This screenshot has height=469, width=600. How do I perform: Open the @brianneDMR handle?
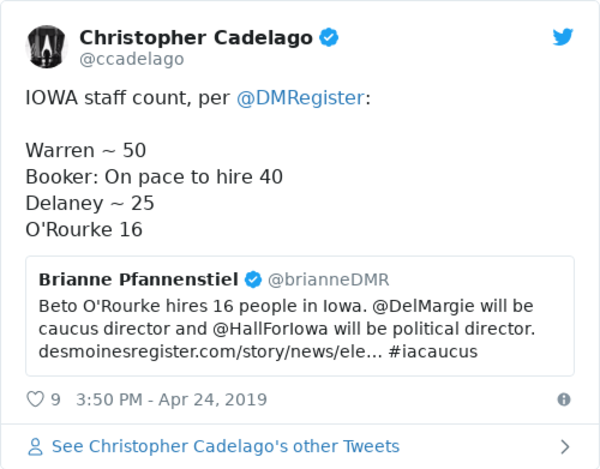coord(329,279)
